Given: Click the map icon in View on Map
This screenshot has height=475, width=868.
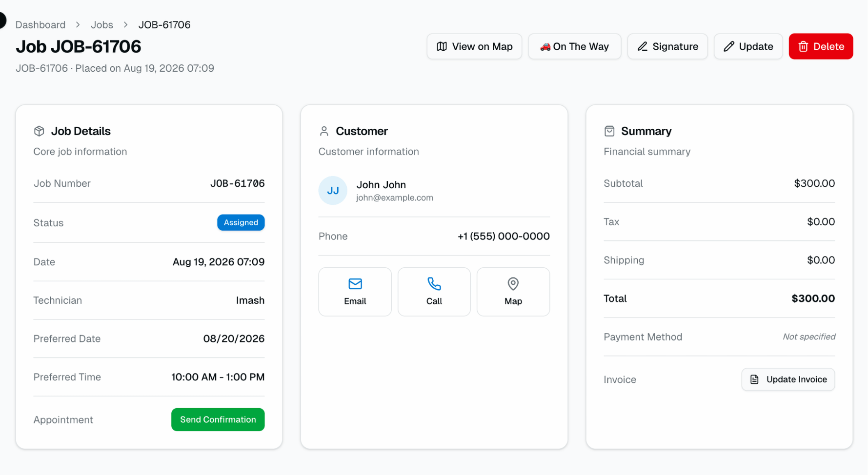Looking at the screenshot, I should (442, 46).
